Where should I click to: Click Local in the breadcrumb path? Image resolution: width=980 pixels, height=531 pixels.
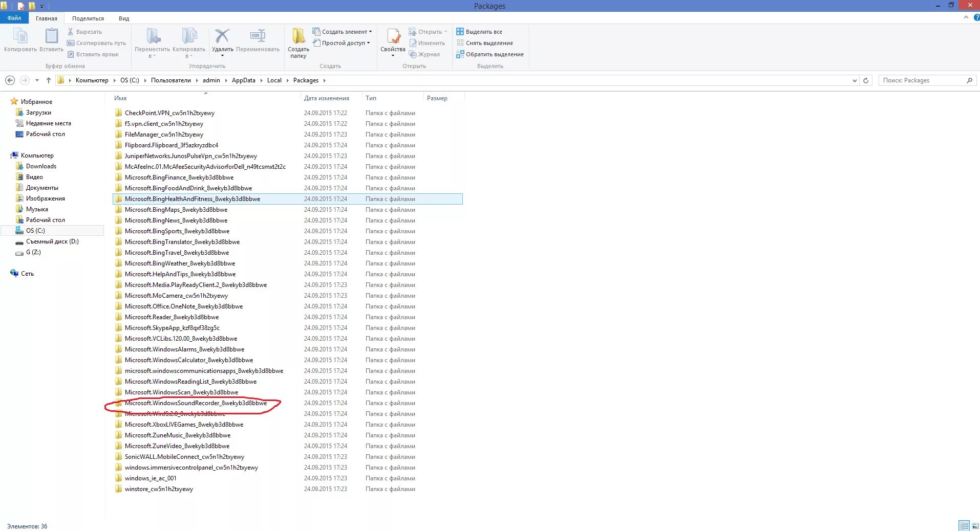coord(274,80)
